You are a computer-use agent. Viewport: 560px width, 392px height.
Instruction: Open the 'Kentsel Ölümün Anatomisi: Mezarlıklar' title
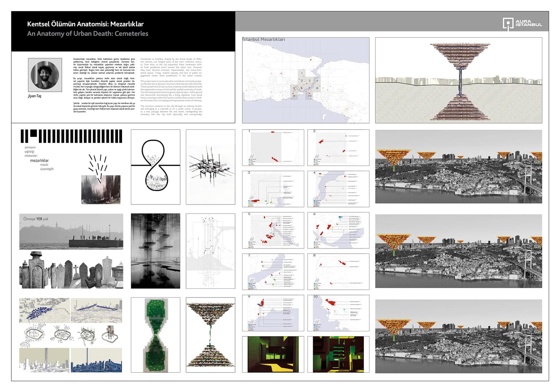click(85, 24)
